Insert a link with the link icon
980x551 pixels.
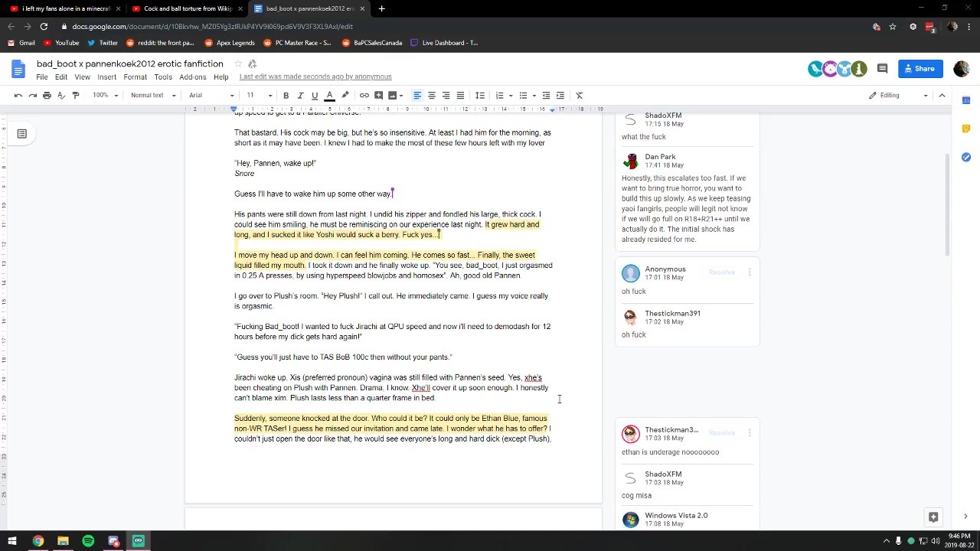click(364, 95)
